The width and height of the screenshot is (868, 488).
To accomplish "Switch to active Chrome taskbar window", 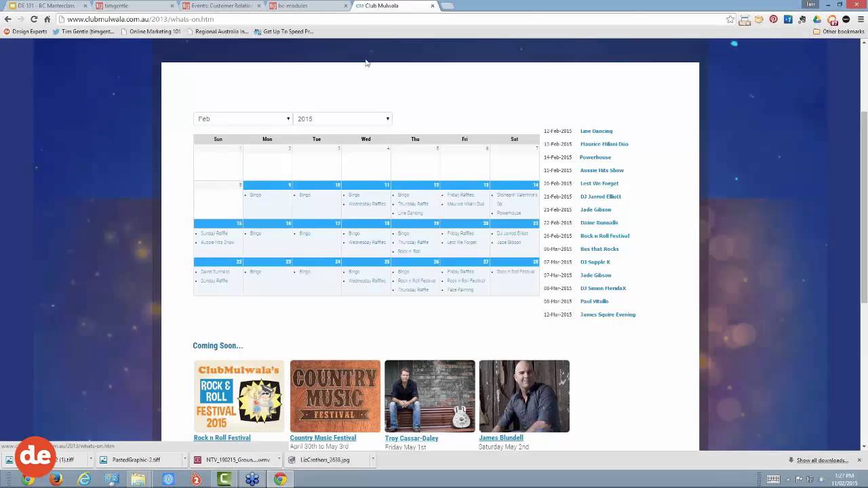I will (280, 479).
